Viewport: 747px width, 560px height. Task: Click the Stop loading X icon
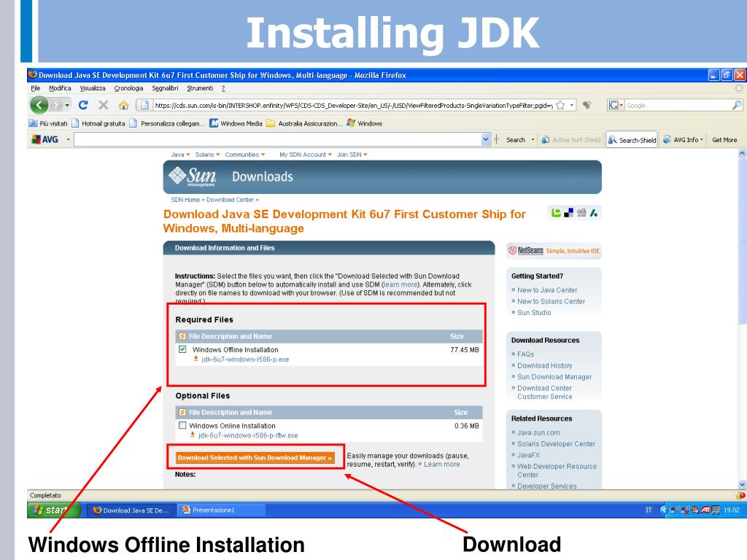pos(104,105)
